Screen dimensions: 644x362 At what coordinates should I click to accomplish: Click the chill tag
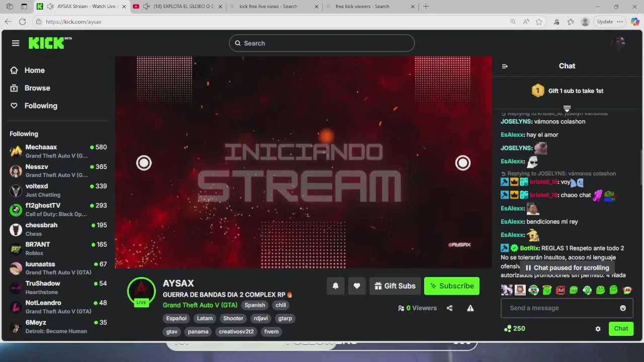tap(281, 305)
